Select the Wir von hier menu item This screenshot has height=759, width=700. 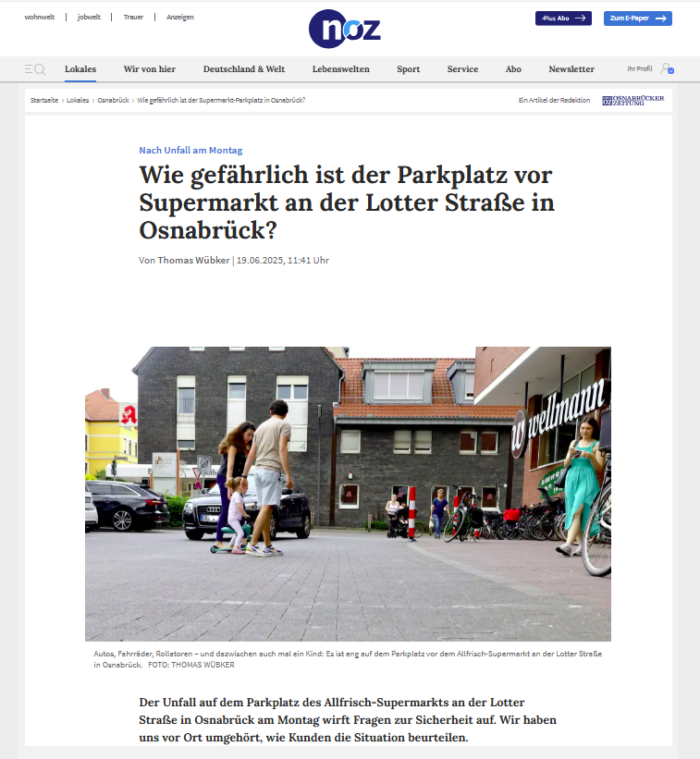coord(150,69)
